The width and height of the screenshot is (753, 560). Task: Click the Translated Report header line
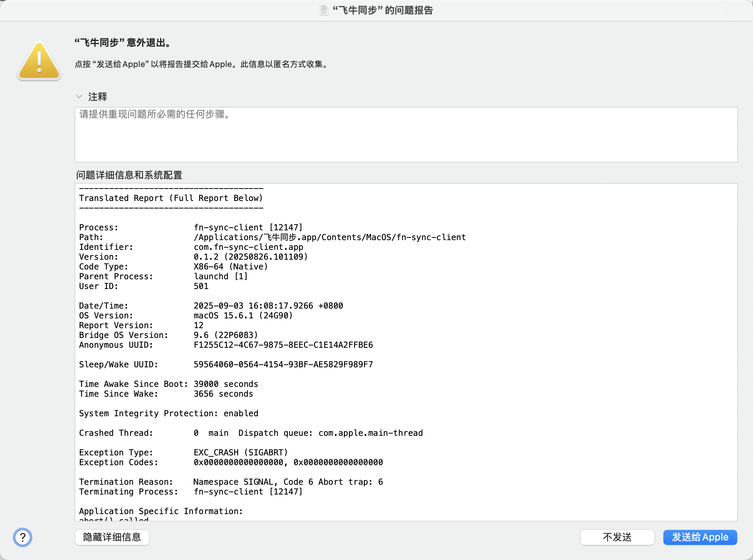click(x=171, y=198)
